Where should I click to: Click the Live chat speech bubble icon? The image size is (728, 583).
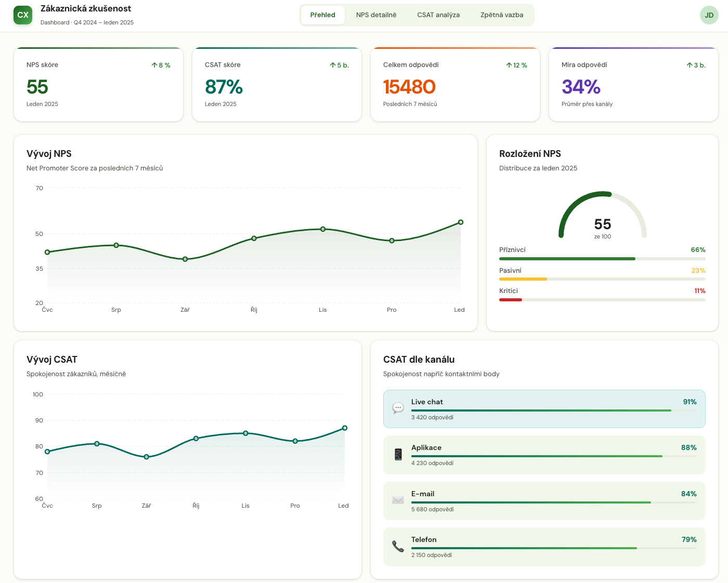[398, 408]
